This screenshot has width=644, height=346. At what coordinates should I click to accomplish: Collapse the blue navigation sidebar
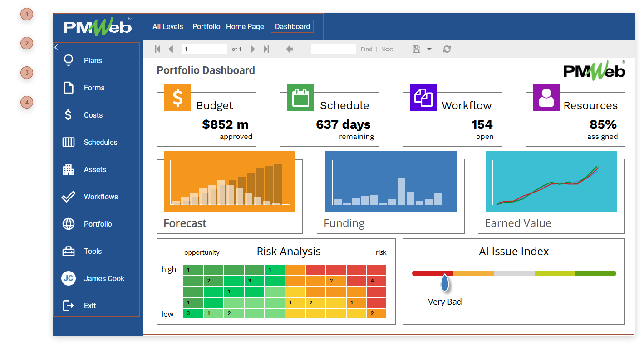[56, 46]
